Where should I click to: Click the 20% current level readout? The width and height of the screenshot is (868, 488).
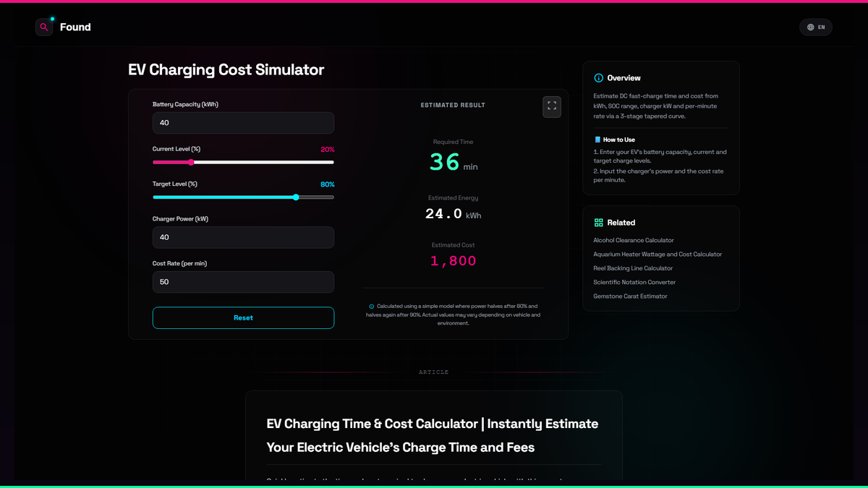click(327, 150)
